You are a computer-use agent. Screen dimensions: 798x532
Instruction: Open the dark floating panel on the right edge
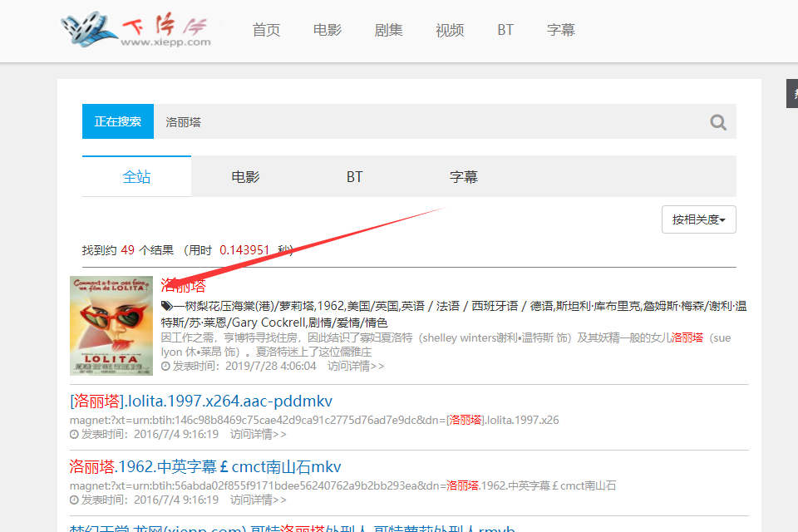791,93
